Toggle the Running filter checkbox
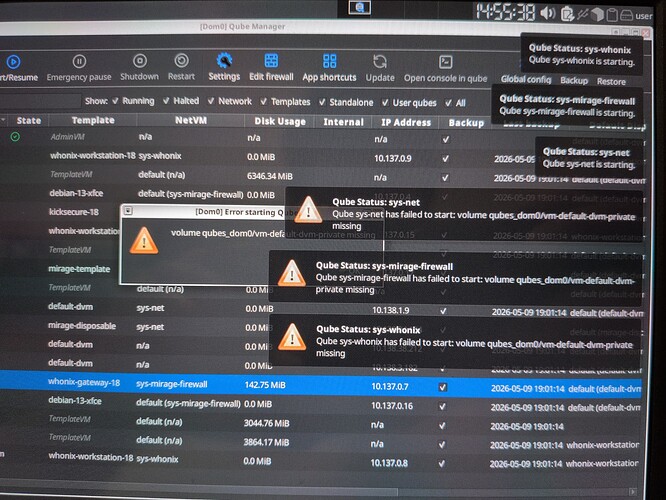The image size is (666, 500). (115, 101)
